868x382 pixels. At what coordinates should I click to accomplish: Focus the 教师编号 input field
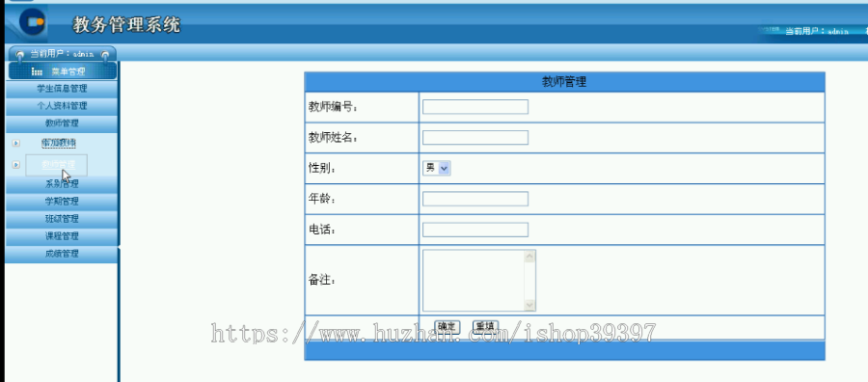475,107
